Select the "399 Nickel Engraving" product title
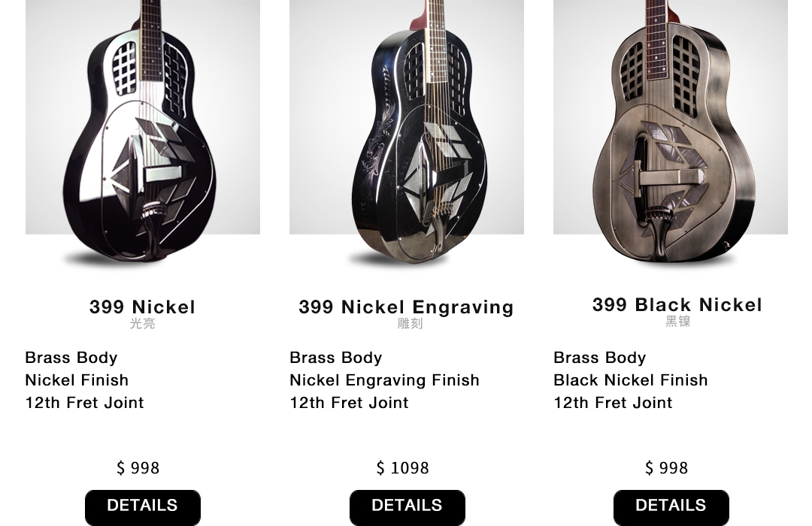This screenshot has width=812, height=526. click(x=407, y=307)
